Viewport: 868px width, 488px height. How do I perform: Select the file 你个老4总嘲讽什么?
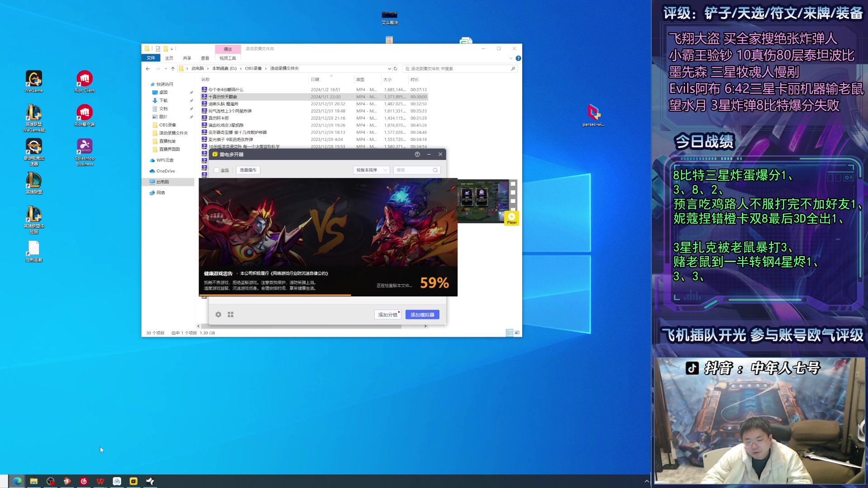(x=226, y=90)
